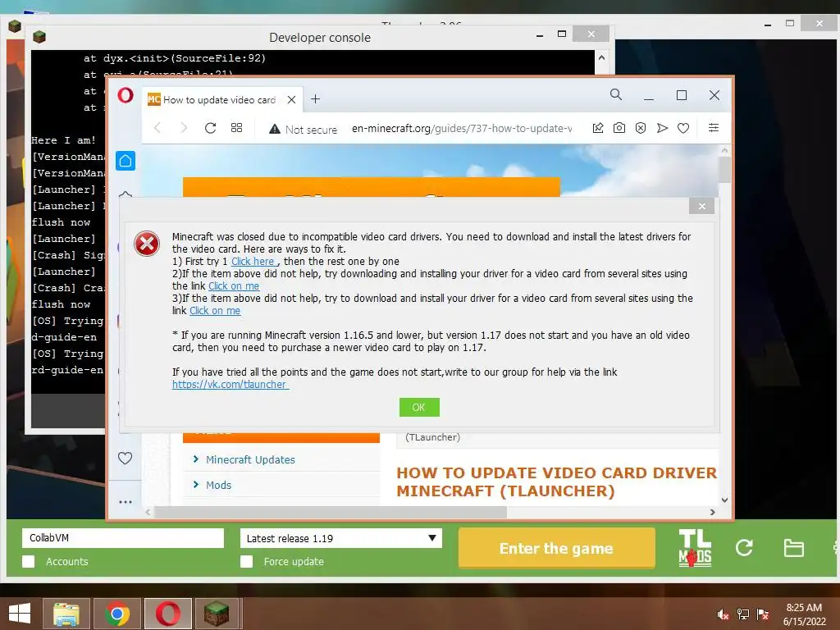Click Minecraft block taskbar icon
Image resolution: width=840 pixels, height=630 pixels.
coord(217,614)
